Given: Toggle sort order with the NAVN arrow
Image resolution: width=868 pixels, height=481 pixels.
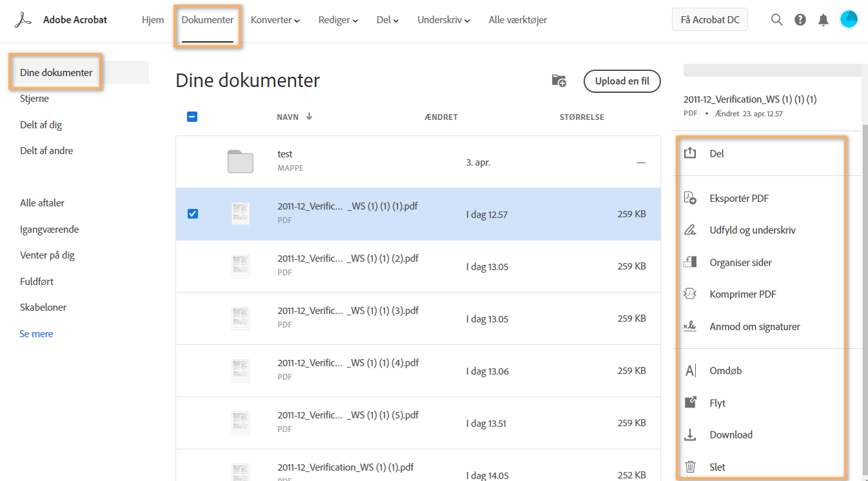Looking at the screenshot, I should click(309, 117).
